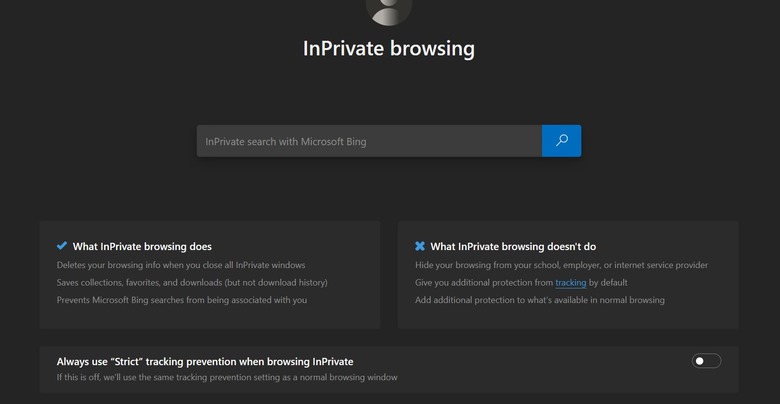Click Hide your browsing from your school line
The image size is (780, 404).
[561, 265]
